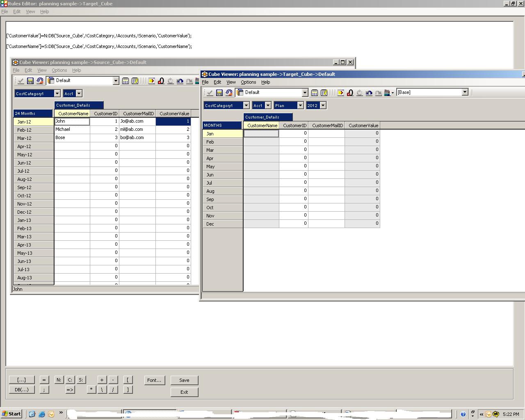Open the CostCategory1 dropdown in Target_Cube viewer

(246, 105)
